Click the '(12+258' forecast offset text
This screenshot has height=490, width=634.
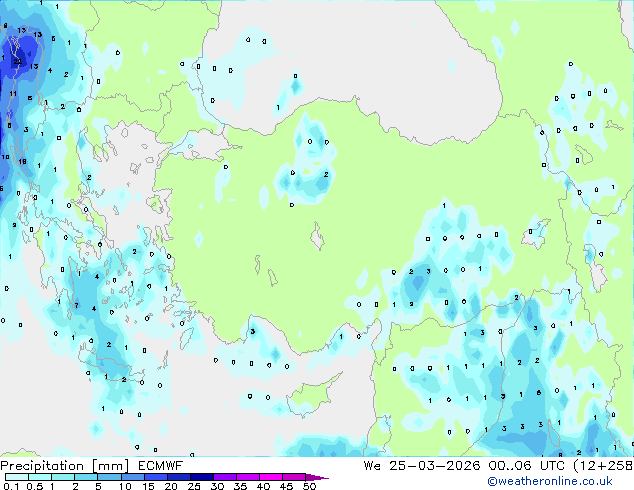coord(603,466)
